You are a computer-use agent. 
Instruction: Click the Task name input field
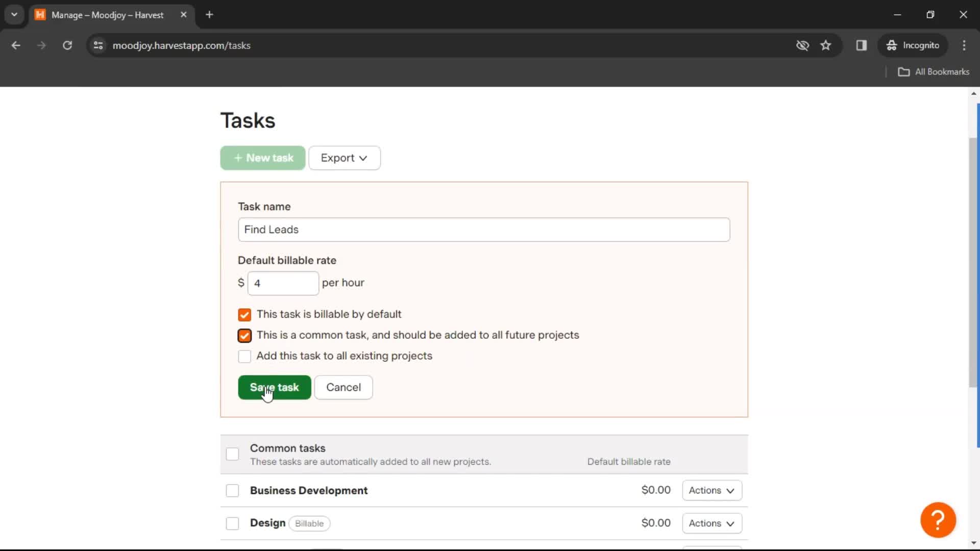coord(483,230)
